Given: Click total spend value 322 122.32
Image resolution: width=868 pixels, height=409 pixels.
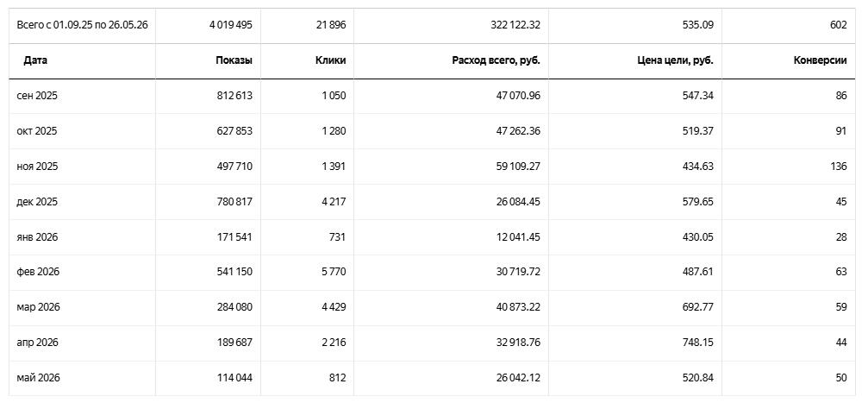Looking at the screenshot, I should [515, 25].
